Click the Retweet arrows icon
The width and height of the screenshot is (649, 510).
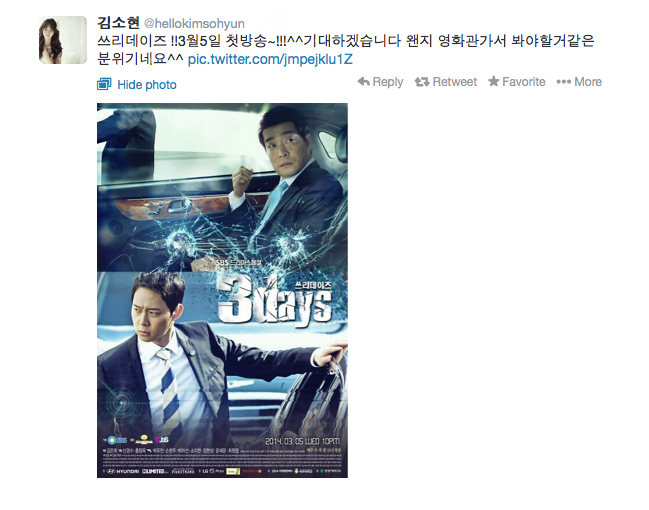click(x=422, y=82)
